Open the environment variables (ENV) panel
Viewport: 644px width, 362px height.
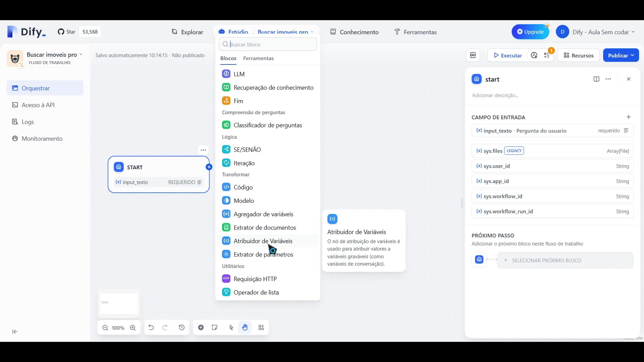pos(473,55)
